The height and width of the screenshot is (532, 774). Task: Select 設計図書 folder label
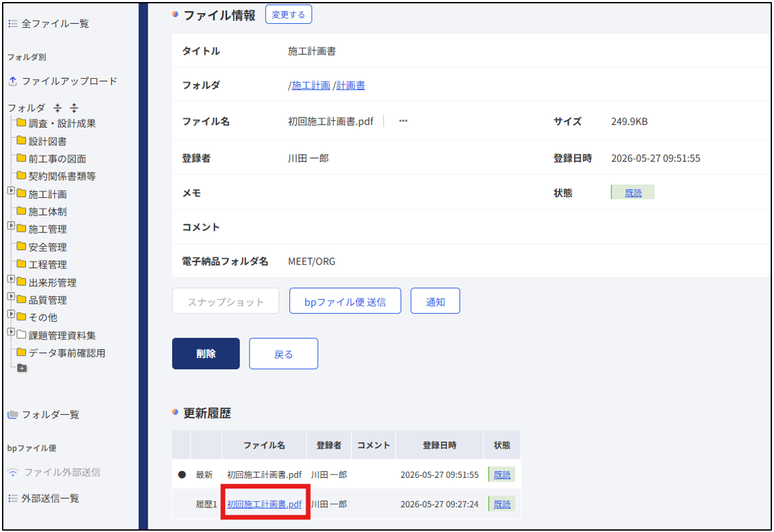pos(48,141)
